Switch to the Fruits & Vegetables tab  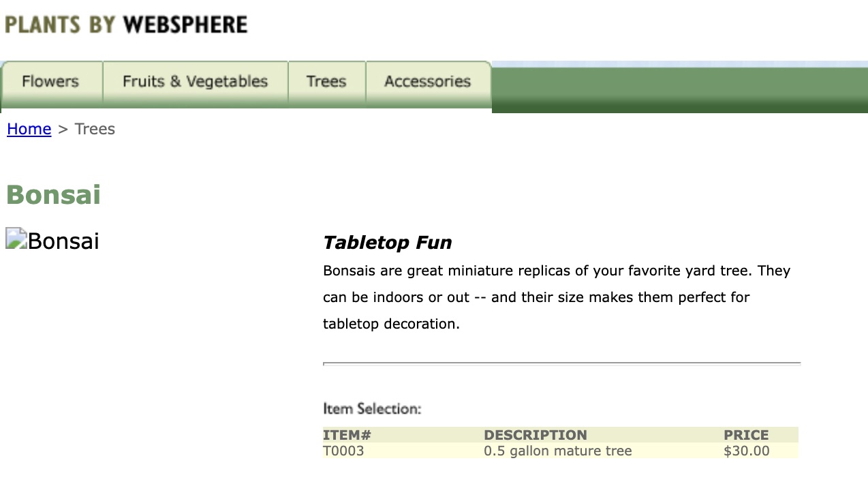pyautogui.click(x=195, y=82)
